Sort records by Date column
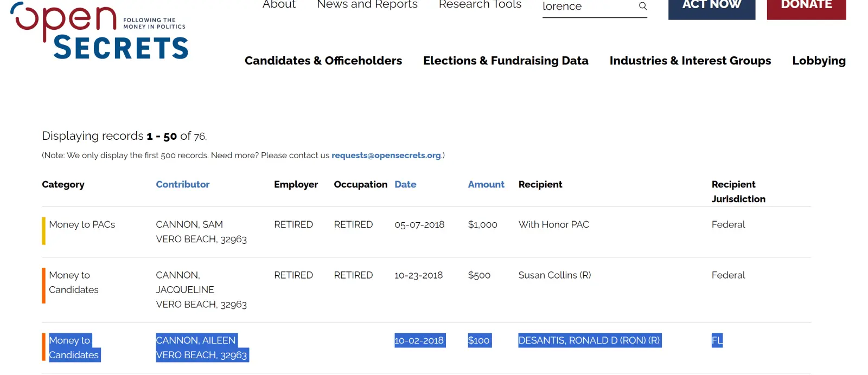This screenshot has width=868, height=375. click(405, 184)
